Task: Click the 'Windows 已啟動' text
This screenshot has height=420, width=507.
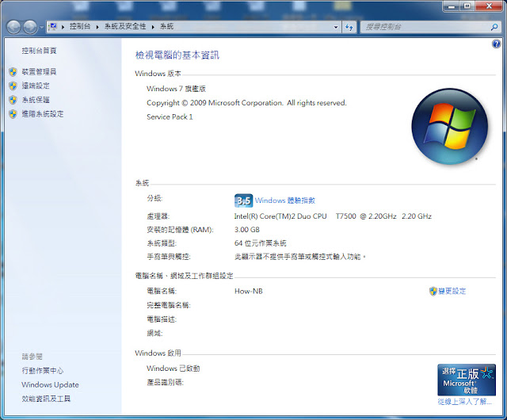Action: coord(173,368)
